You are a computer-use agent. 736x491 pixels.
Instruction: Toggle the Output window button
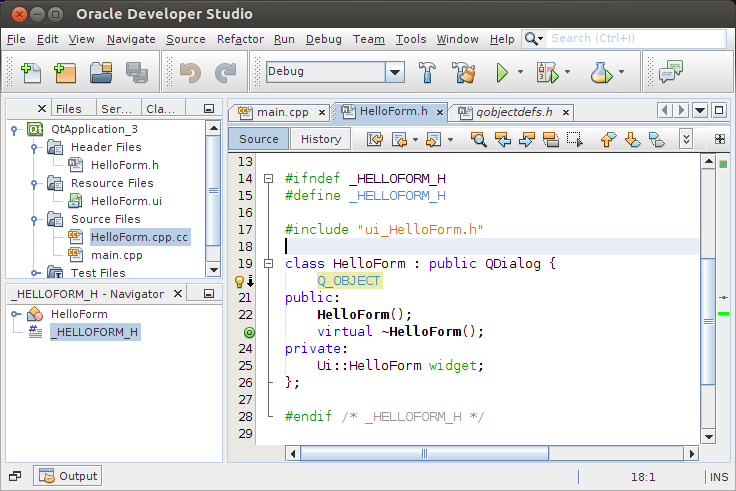pos(67,476)
